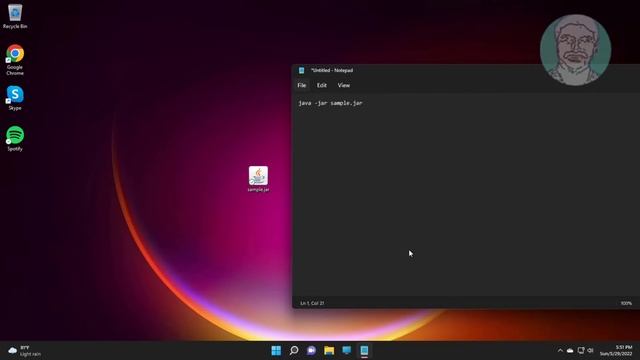Image resolution: width=640 pixels, height=360 pixels.
Task: Open taskbar Search magnifier
Action: click(294, 350)
